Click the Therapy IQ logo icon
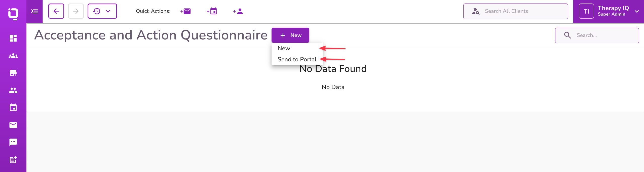This screenshot has height=172, width=644. 13,14
